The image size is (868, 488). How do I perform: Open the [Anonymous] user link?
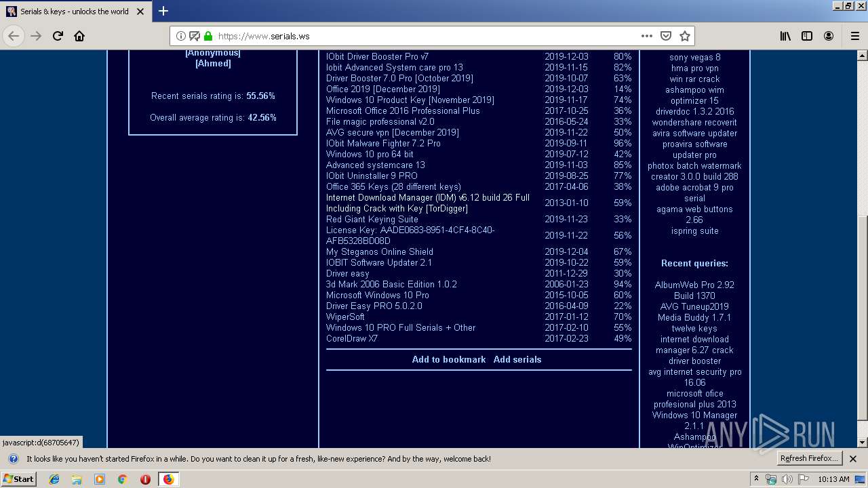point(213,53)
